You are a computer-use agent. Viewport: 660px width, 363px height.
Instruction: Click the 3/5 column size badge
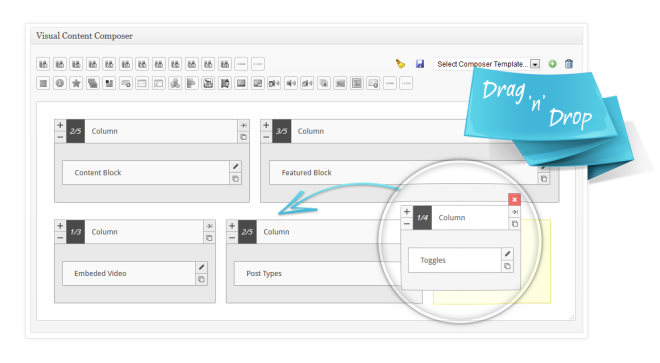point(282,131)
